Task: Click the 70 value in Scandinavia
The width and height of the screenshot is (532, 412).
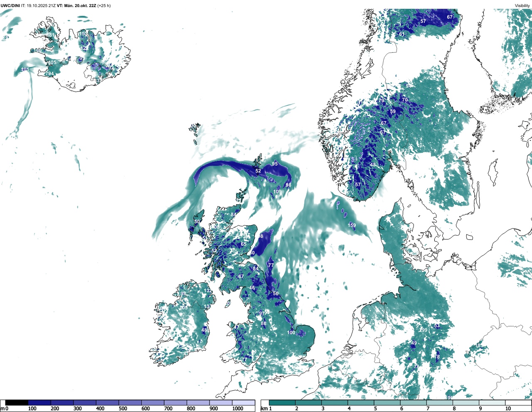Action: tap(405, 100)
